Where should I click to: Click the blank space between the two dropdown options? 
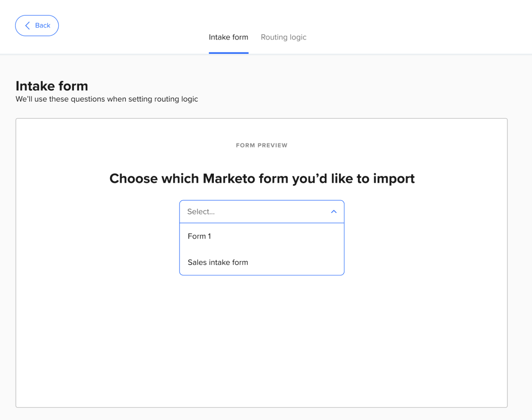[x=261, y=249]
